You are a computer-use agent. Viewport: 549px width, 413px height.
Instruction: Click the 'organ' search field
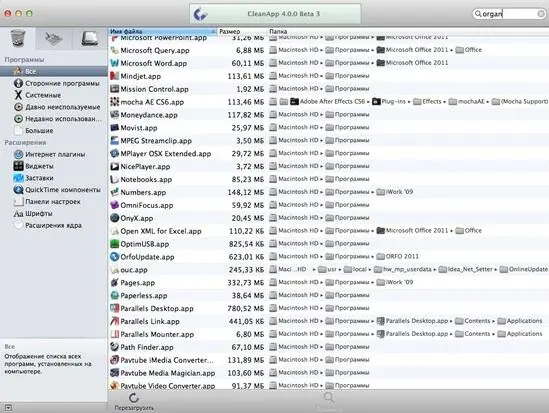[508, 14]
